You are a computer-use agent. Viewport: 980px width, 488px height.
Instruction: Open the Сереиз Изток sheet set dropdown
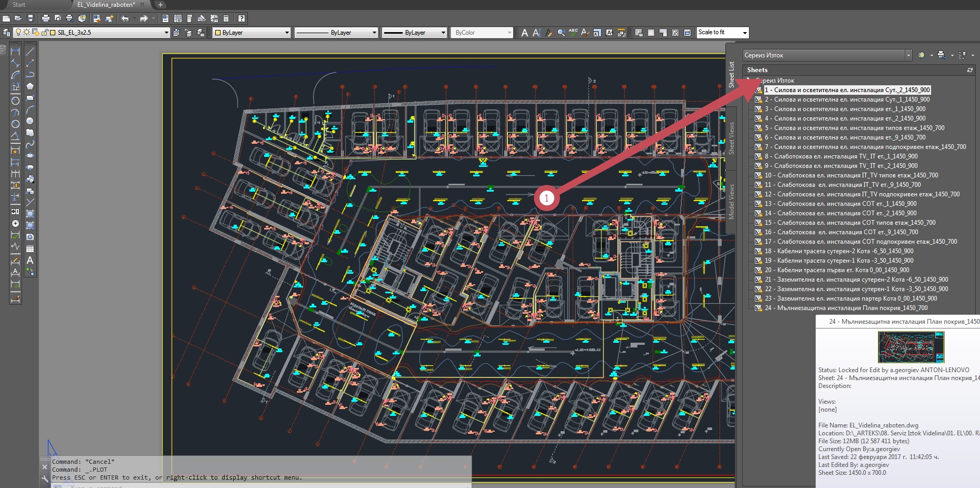pyautogui.click(x=908, y=55)
